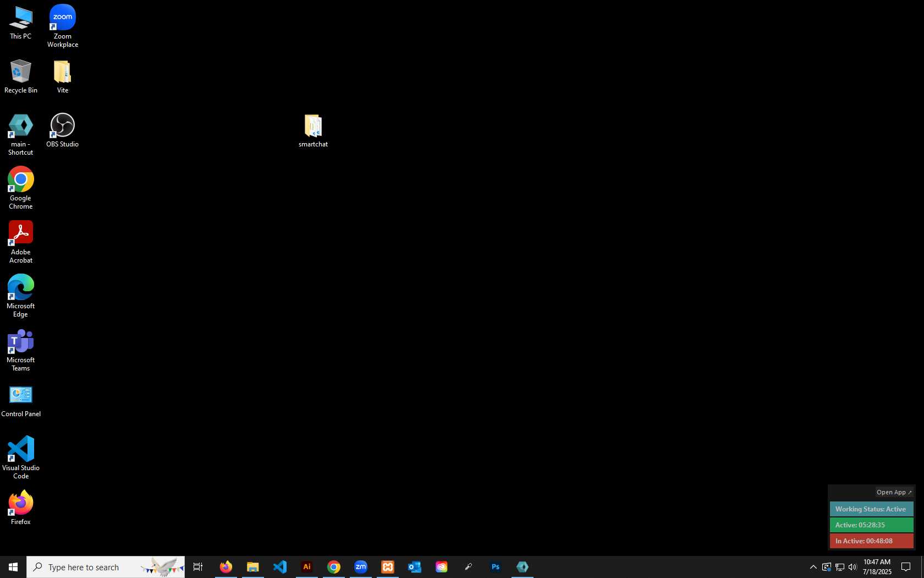The image size is (924, 578).
Task: Open Zoom from the taskbar
Action: coord(361,567)
